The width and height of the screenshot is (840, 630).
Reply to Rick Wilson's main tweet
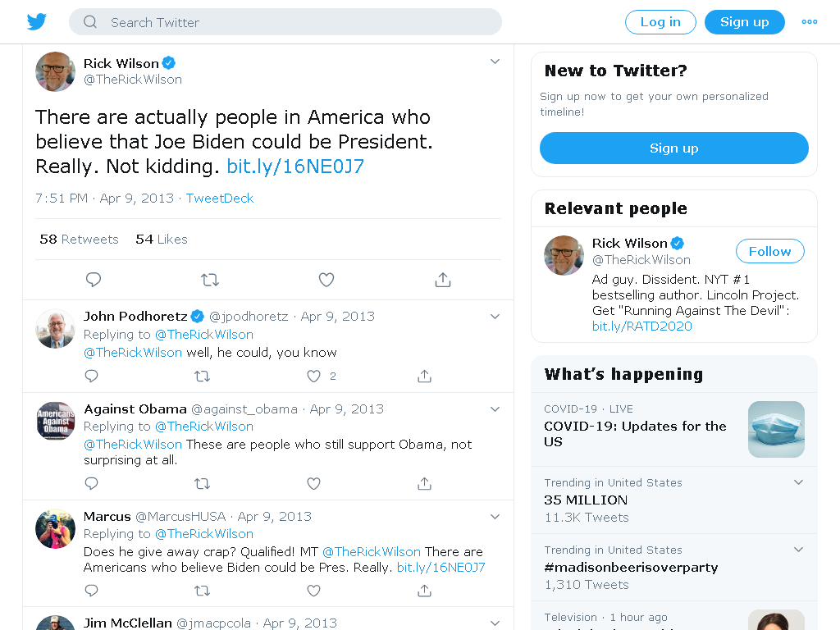pyautogui.click(x=94, y=280)
